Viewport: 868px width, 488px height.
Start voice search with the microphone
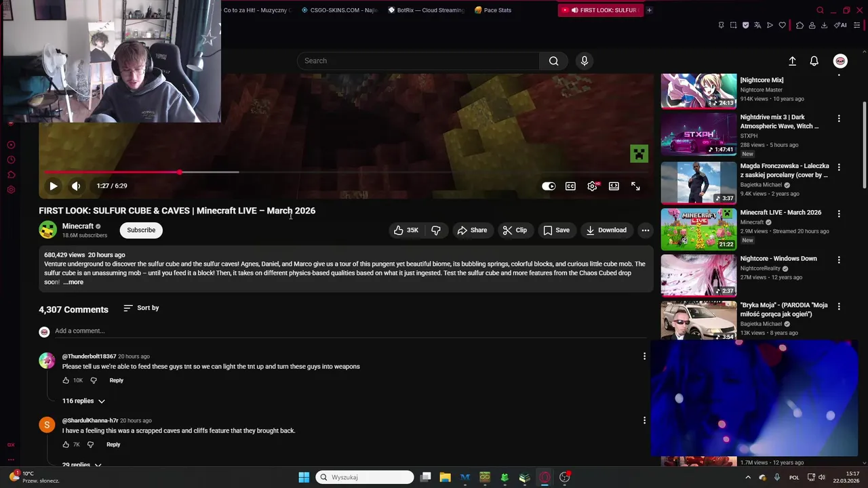(585, 61)
